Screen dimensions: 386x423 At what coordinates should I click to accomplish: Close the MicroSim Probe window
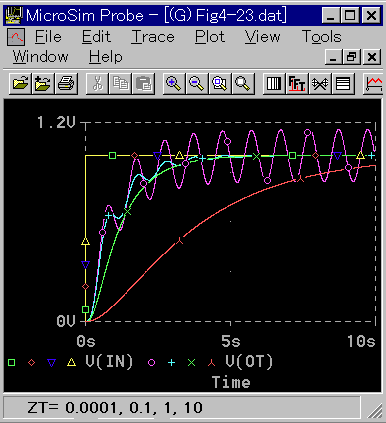tap(371, 16)
